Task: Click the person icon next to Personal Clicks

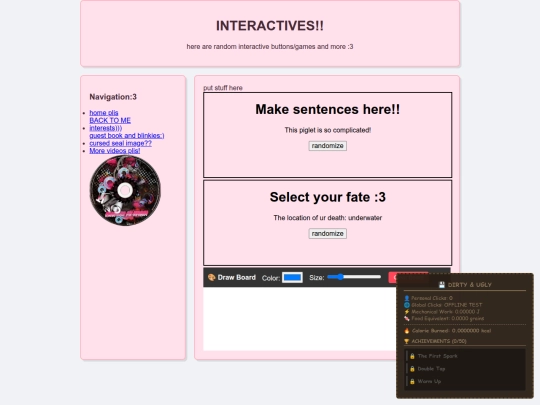Action: pos(407,298)
